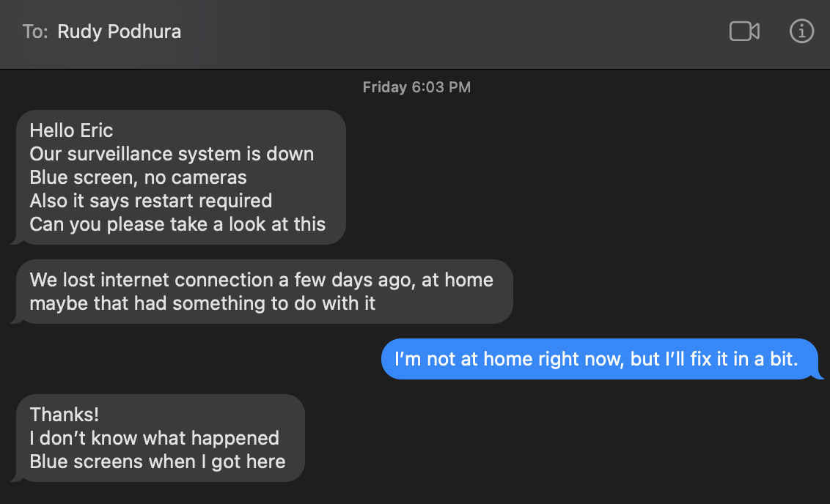
Task: Select the blue sent message bubble
Action: (x=596, y=360)
